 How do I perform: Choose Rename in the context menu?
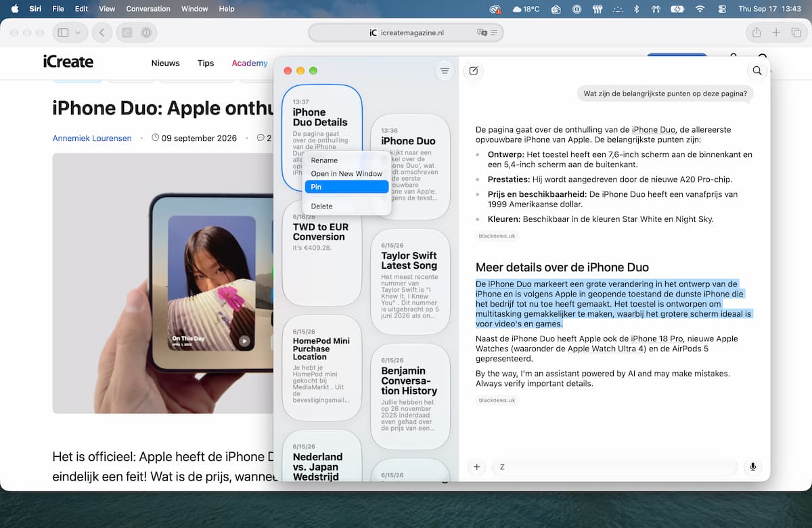(x=346, y=160)
